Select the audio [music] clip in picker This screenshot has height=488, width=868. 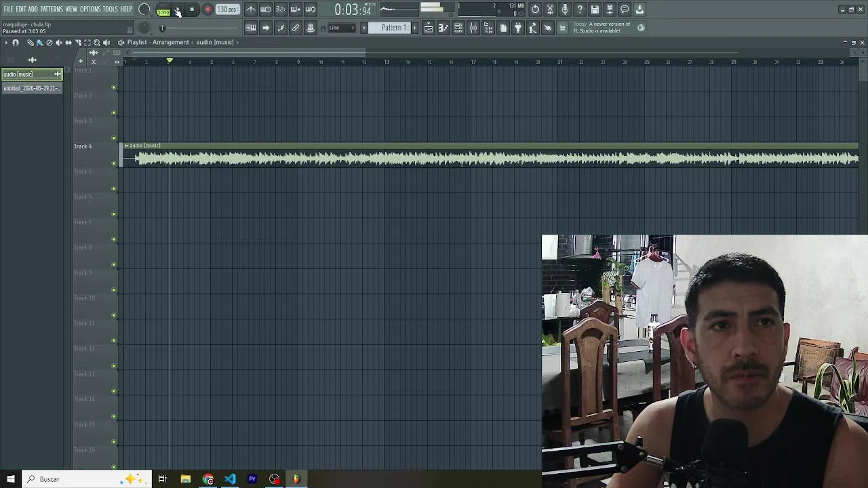click(x=32, y=74)
